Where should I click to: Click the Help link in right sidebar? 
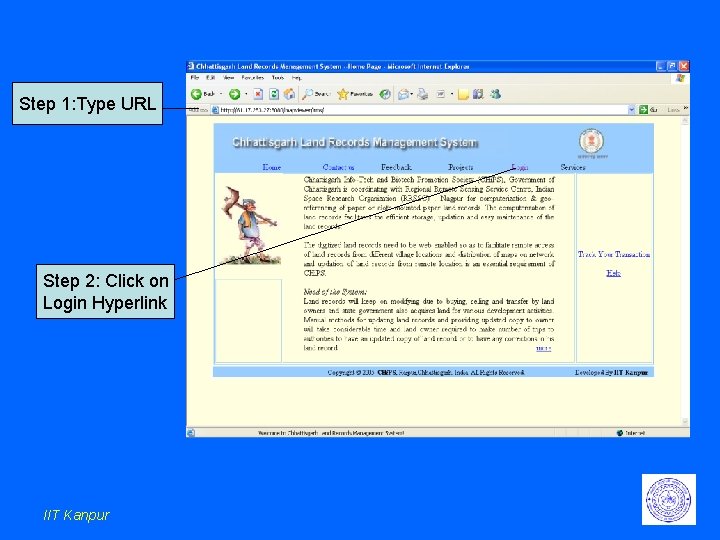(x=613, y=273)
